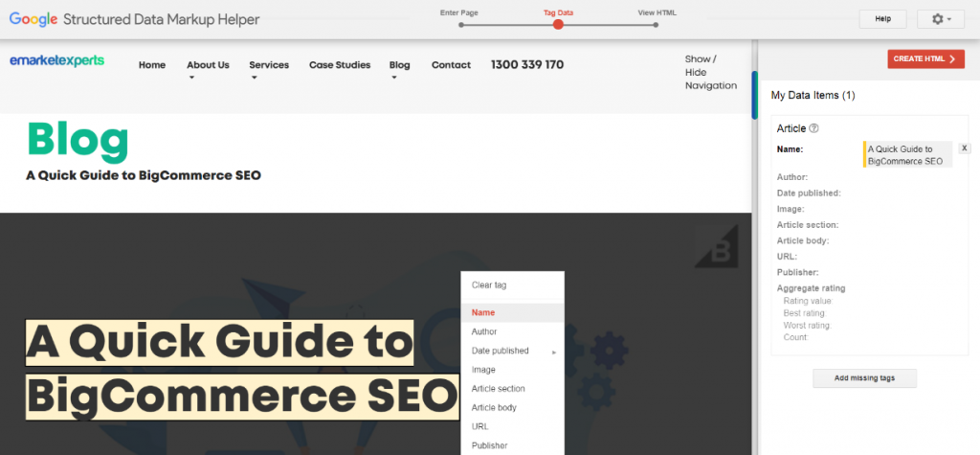Choose Author in the tag menu
Viewport: 980px width, 455px height.
pyautogui.click(x=484, y=331)
